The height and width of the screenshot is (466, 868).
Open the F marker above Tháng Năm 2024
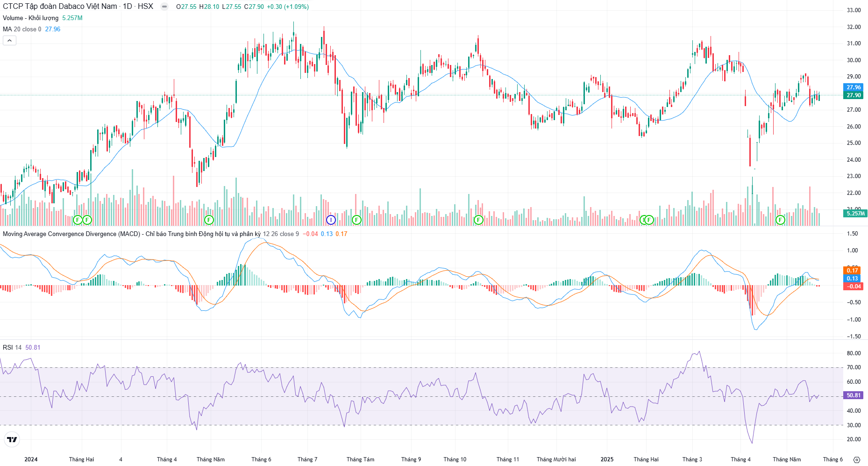pos(209,220)
